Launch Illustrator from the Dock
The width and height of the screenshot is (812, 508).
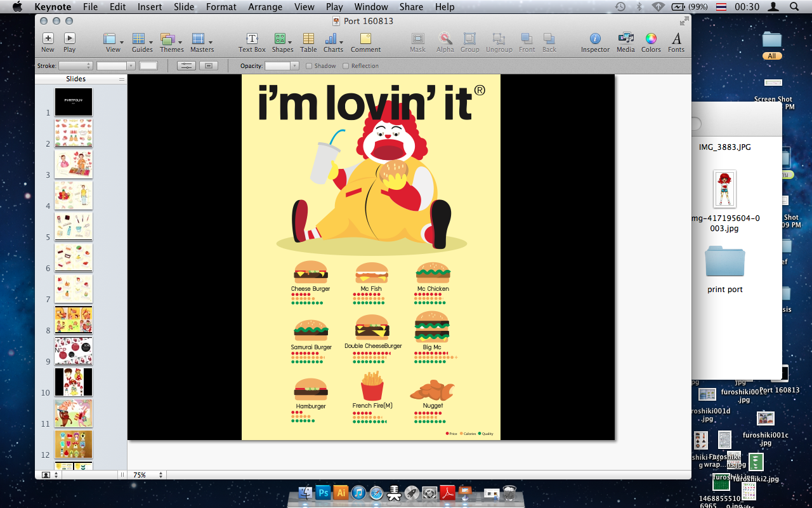341,492
